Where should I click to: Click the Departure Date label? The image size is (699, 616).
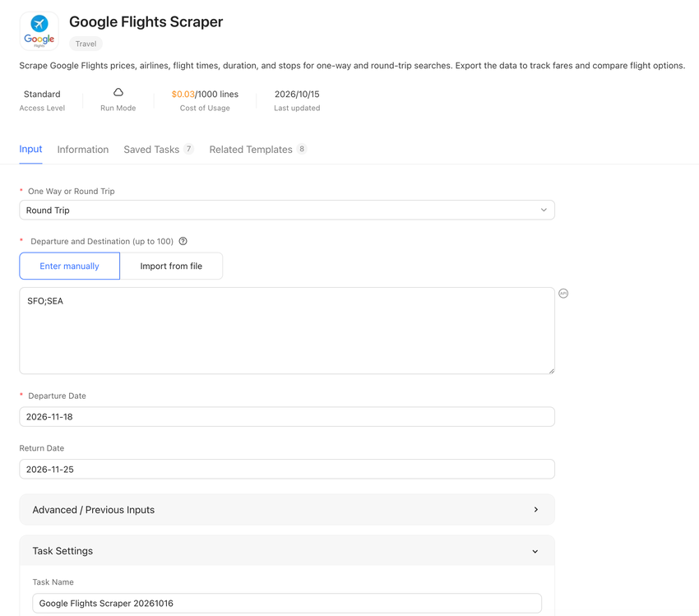click(x=57, y=396)
